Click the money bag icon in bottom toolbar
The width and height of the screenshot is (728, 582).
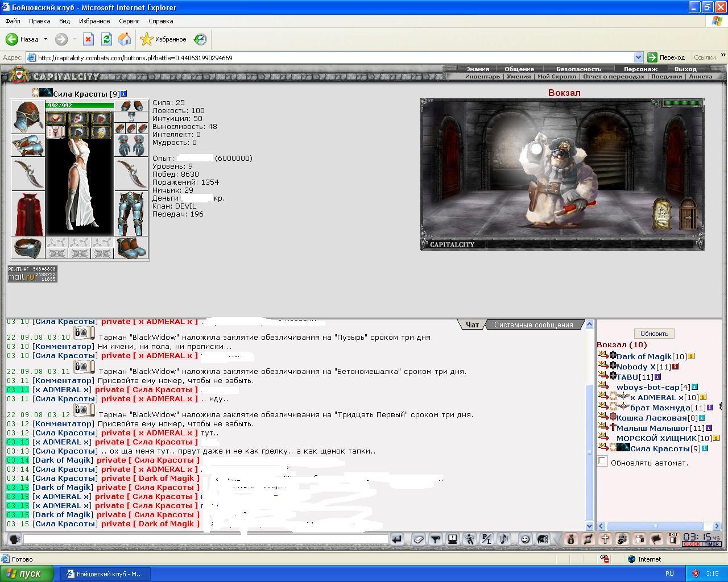coord(571,539)
